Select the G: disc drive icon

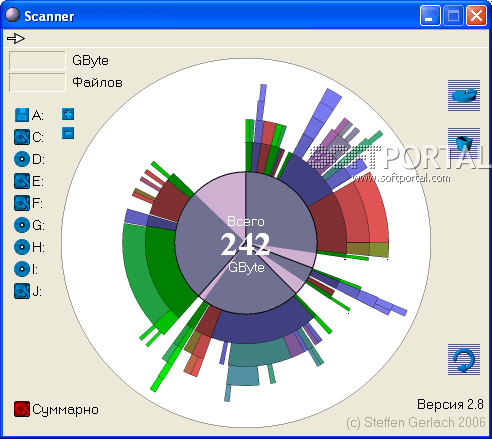[22, 225]
